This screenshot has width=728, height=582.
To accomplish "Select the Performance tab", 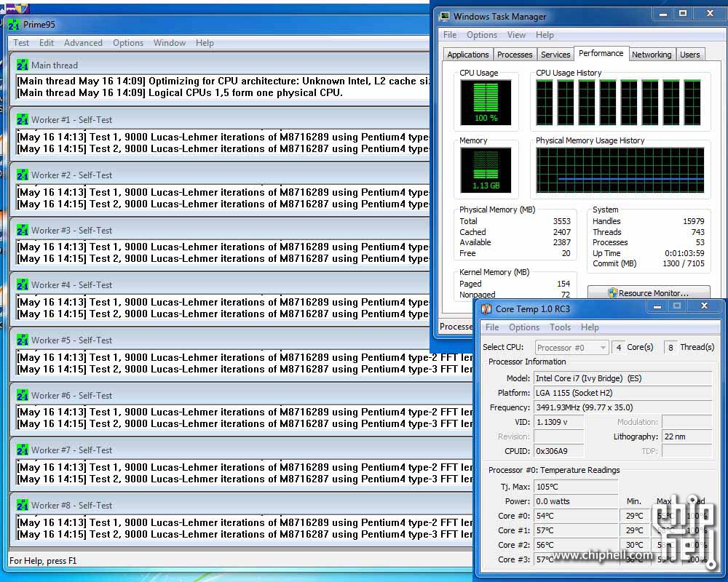I will click(601, 53).
